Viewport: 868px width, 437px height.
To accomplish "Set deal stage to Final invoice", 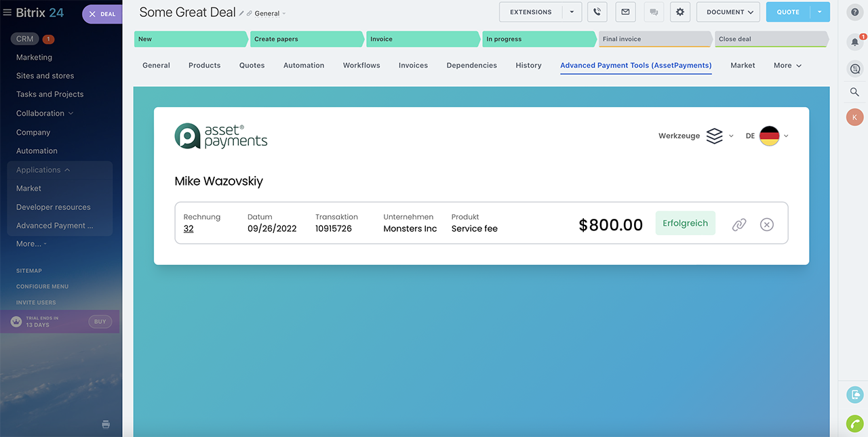I will coord(654,39).
